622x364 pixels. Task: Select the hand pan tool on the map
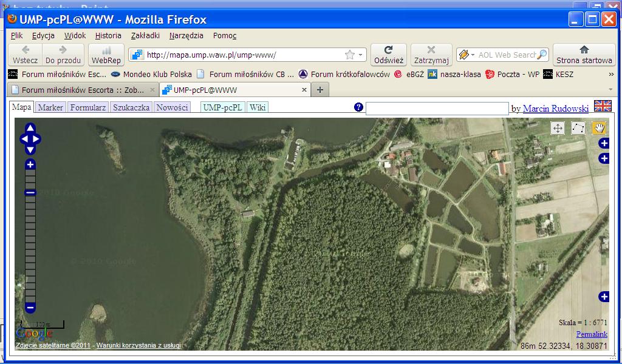coord(599,128)
